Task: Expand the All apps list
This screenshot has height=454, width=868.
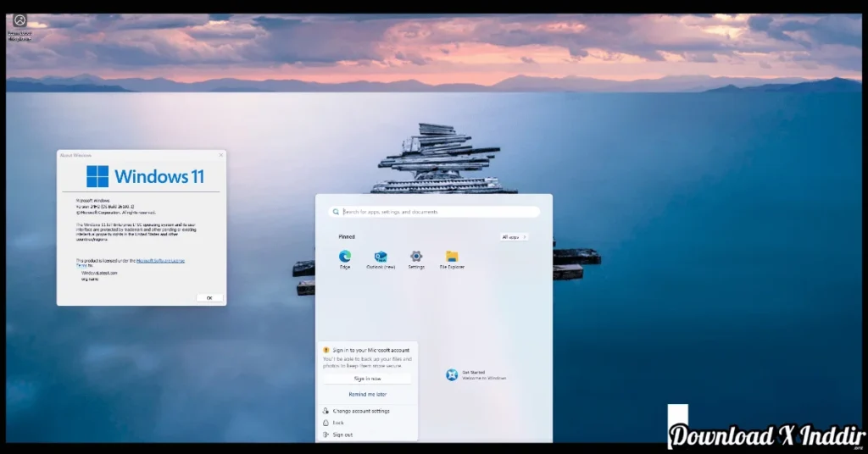Action: click(515, 237)
